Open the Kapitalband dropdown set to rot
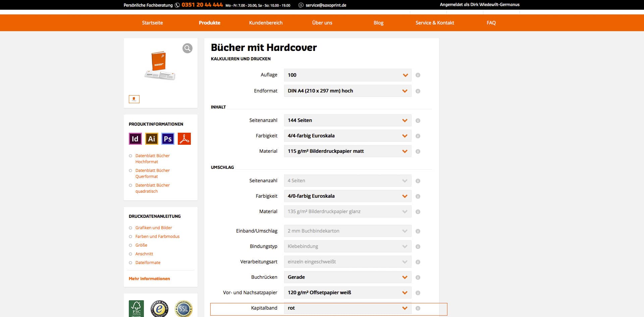 tap(347, 308)
